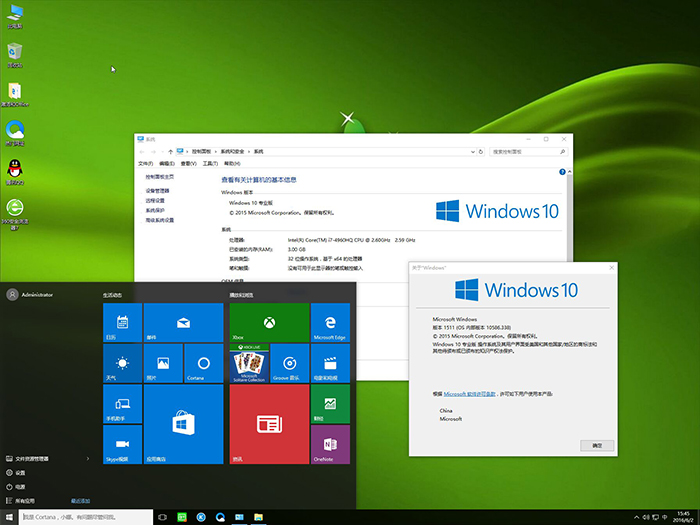The width and height of the screenshot is (700, 525).
Task: Open the OneNote tile
Action: point(329,445)
